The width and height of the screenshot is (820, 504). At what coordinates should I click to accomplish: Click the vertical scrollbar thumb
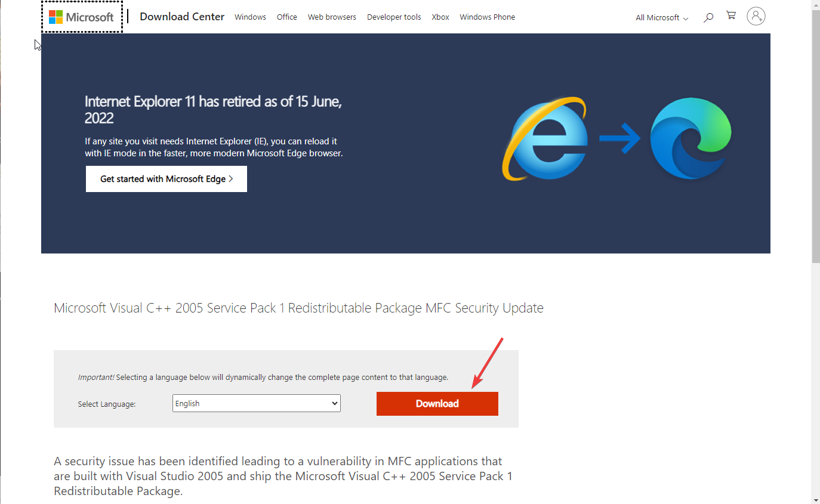coord(816,136)
